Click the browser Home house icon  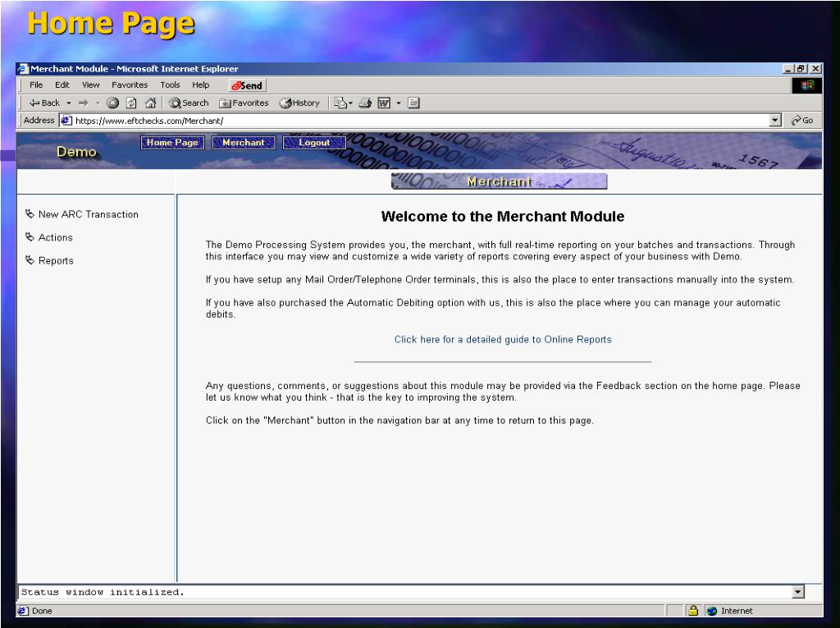point(151,103)
